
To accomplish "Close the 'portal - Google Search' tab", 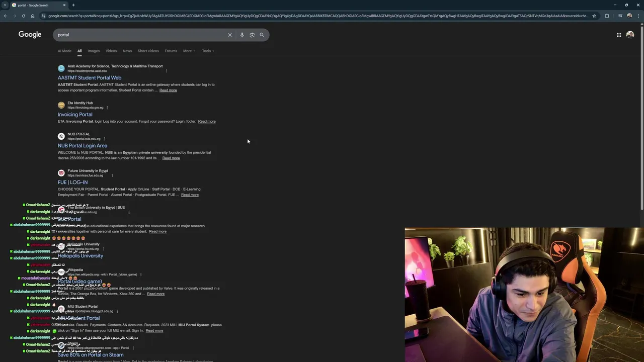I will (x=64, y=5).
